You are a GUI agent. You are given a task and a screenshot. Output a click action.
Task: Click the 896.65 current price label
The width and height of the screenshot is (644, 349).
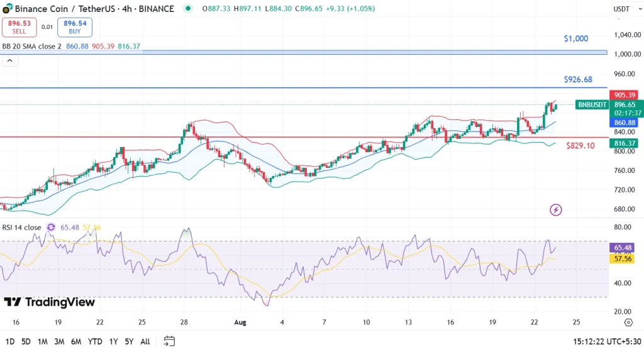click(625, 104)
